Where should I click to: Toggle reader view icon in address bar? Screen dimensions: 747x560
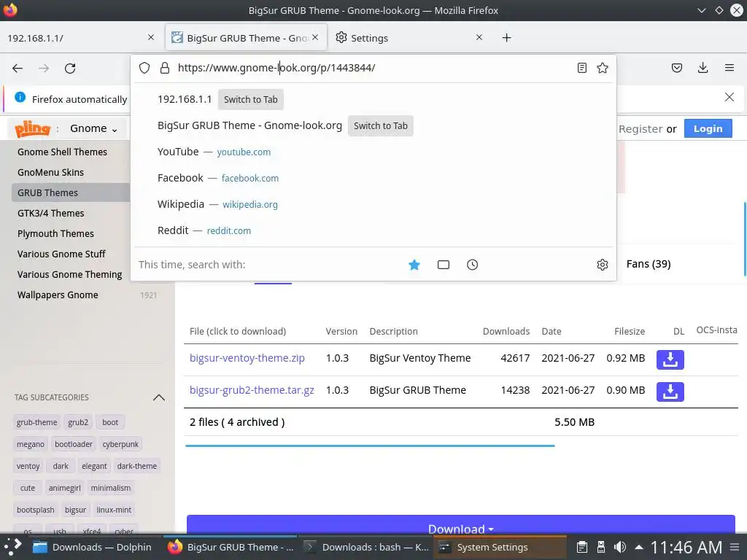(x=581, y=68)
